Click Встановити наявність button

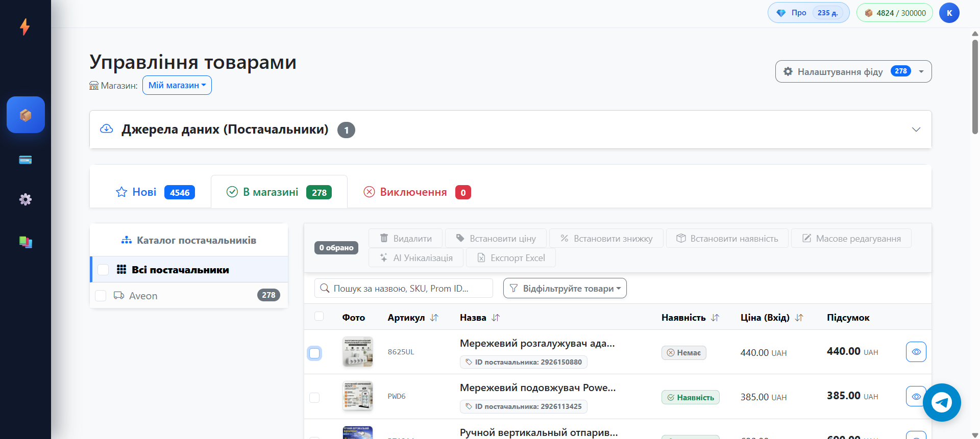click(727, 238)
